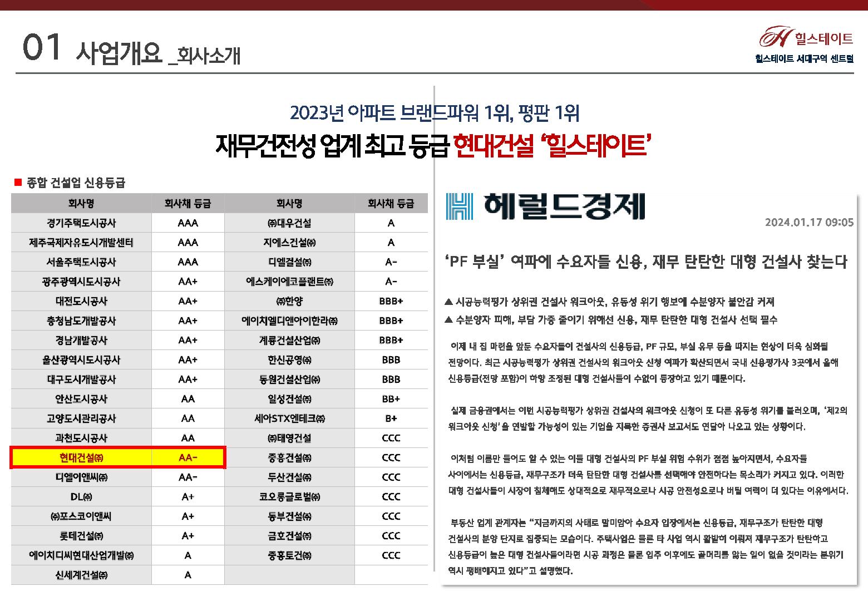Click the 두산건설㈜ cell
Viewport: 868px width, 601px height.
click(289, 477)
